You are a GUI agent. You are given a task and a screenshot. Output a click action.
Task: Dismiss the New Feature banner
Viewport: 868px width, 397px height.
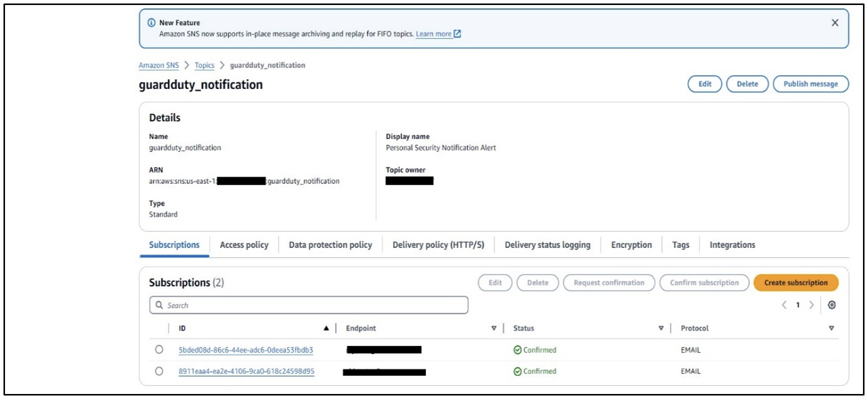click(x=834, y=23)
